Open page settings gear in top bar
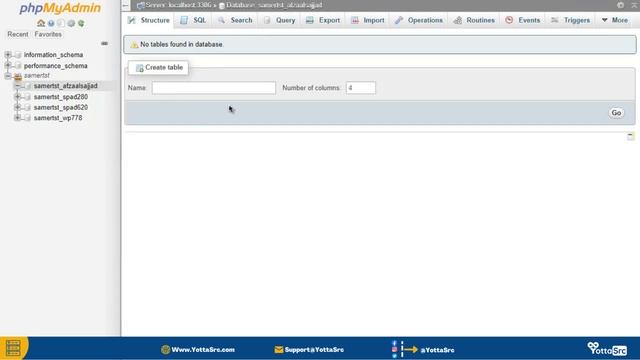This screenshot has height=360, width=640. [620, 5]
